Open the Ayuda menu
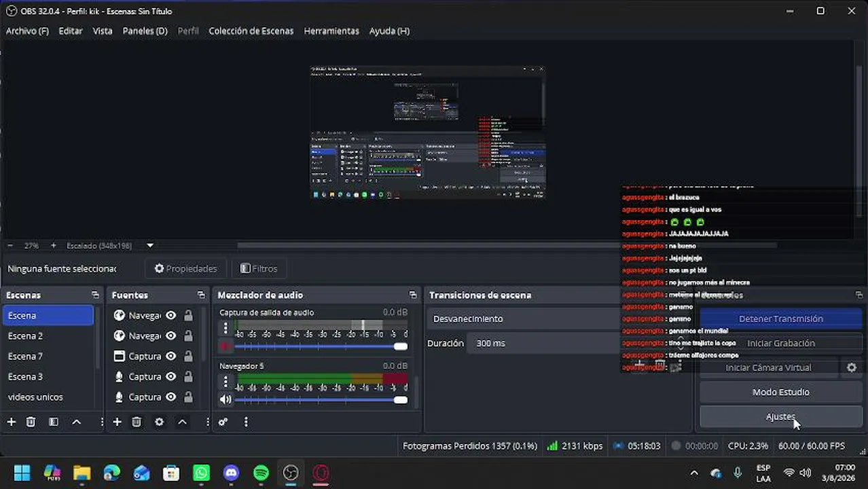 (389, 31)
